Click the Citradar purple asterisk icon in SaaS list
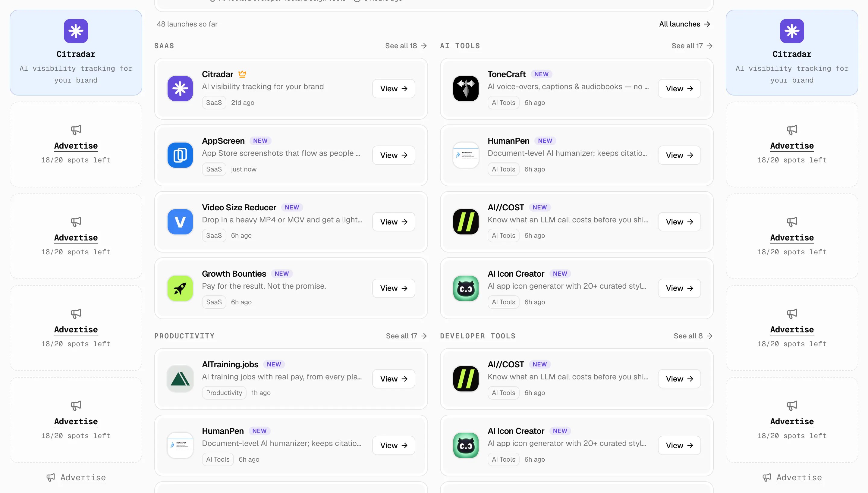Viewport: 868px width, 493px height. pos(180,88)
